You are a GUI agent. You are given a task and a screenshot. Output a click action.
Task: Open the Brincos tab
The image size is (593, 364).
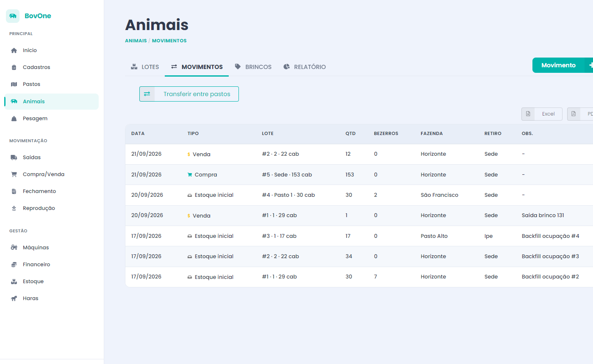253,67
